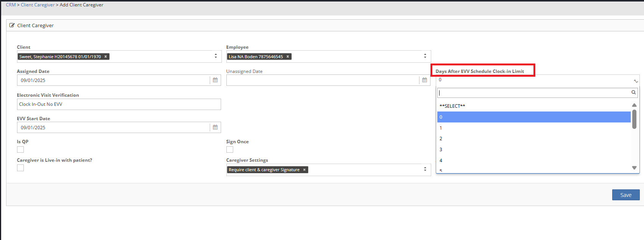The height and width of the screenshot is (240, 644).
Task: Remove Require client & caregiver Signature tag
Action: click(304, 170)
